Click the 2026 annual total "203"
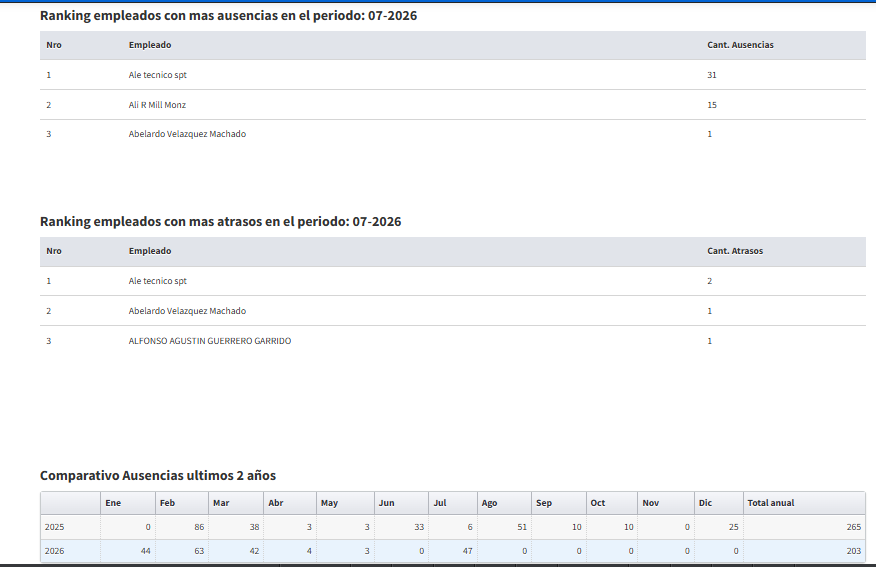The width and height of the screenshot is (876, 567). 854,551
